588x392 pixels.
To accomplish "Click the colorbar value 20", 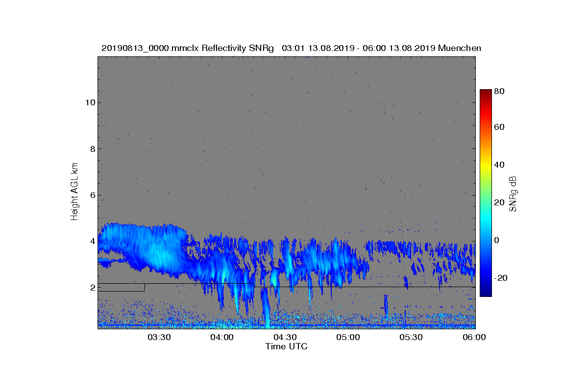I will tap(500, 202).
